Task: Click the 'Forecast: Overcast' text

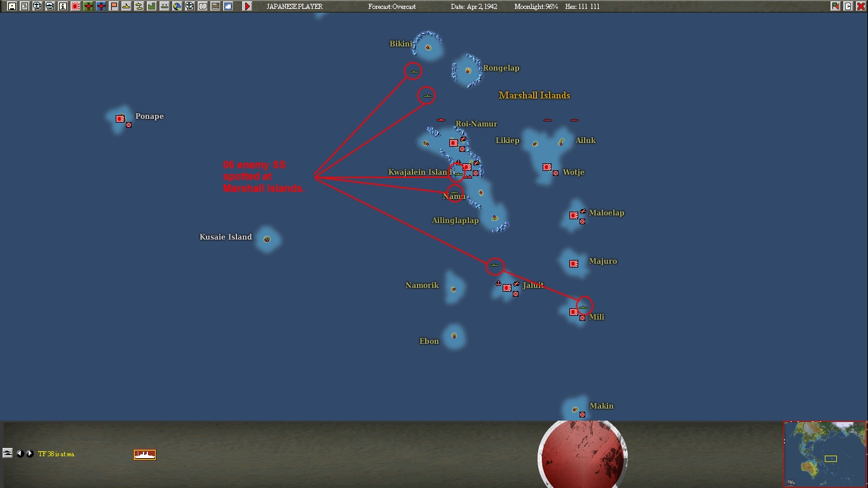Action: tap(392, 6)
